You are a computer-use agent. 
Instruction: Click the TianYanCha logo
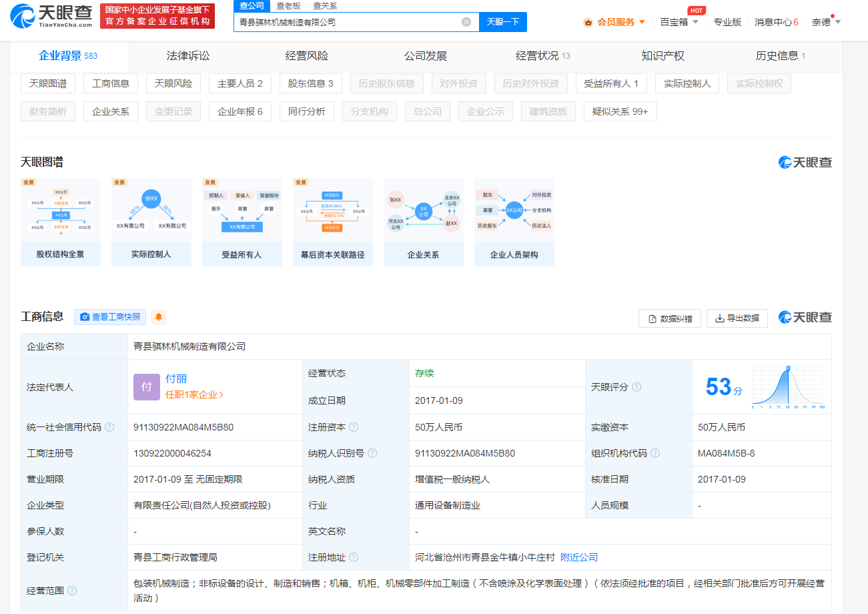(x=51, y=16)
